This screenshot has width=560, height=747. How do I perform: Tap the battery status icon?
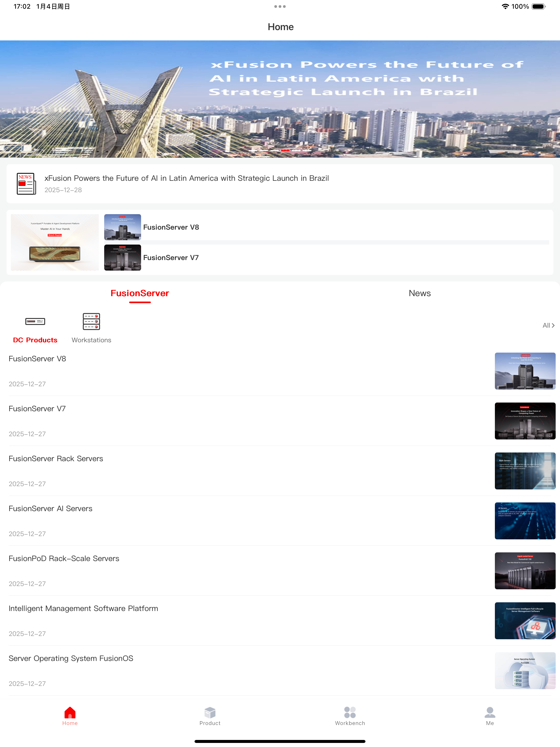pyautogui.click(x=538, y=7)
